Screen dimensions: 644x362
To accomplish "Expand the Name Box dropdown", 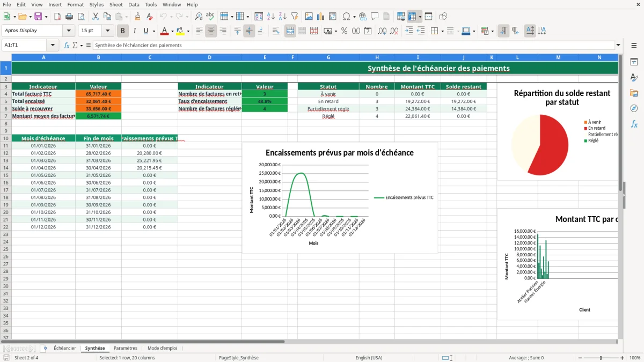I will (52, 45).
